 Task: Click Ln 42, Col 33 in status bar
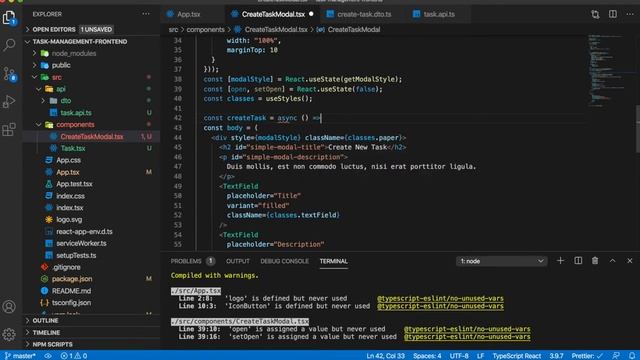(385, 356)
